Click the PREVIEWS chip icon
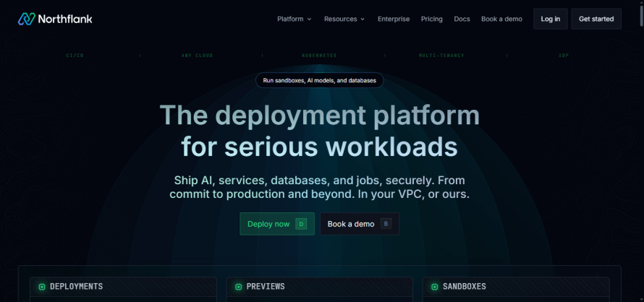644x302 pixels. tap(239, 287)
